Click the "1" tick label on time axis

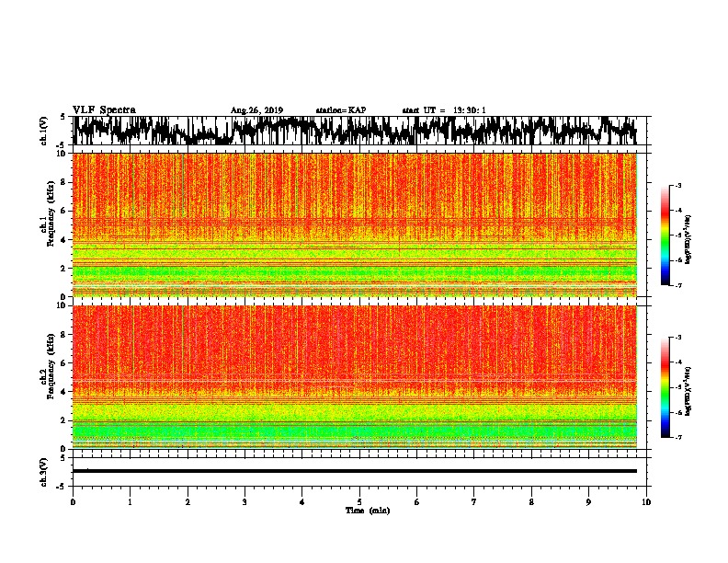tap(130, 502)
